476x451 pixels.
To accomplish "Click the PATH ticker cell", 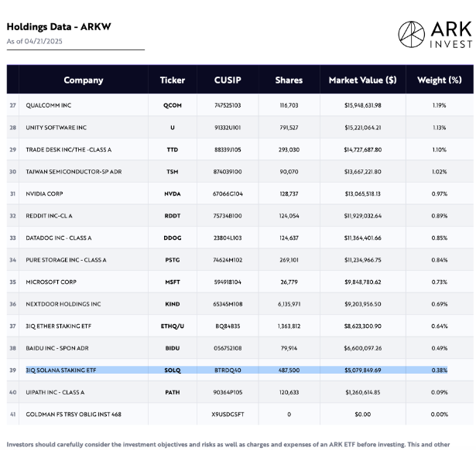I will point(173,392).
